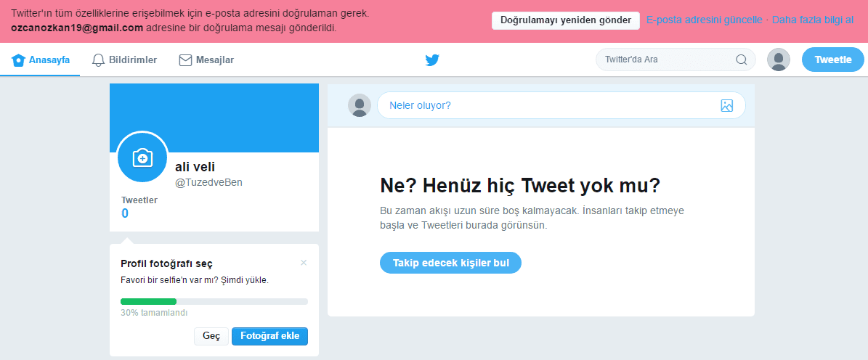Click the Anasayfa home icon

tap(19, 60)
